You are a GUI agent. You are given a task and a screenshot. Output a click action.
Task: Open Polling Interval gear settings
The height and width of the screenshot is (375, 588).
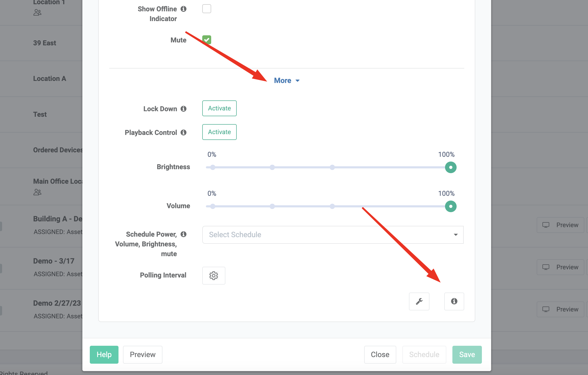214,276
